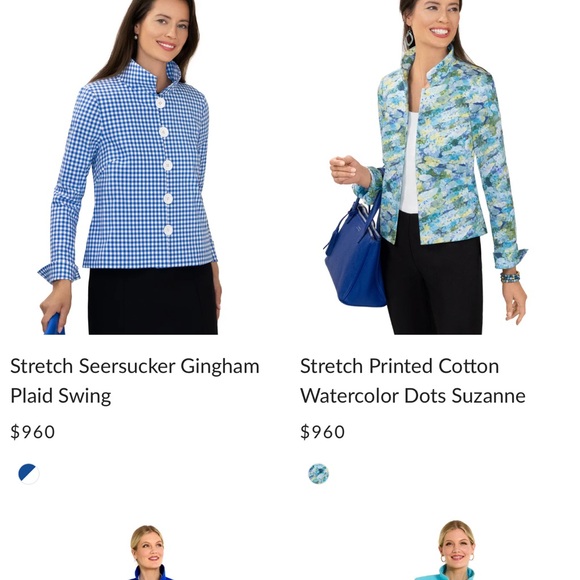580x580 pixels.
Task: View the blonde model in royal blue collar
Action: 150,553
